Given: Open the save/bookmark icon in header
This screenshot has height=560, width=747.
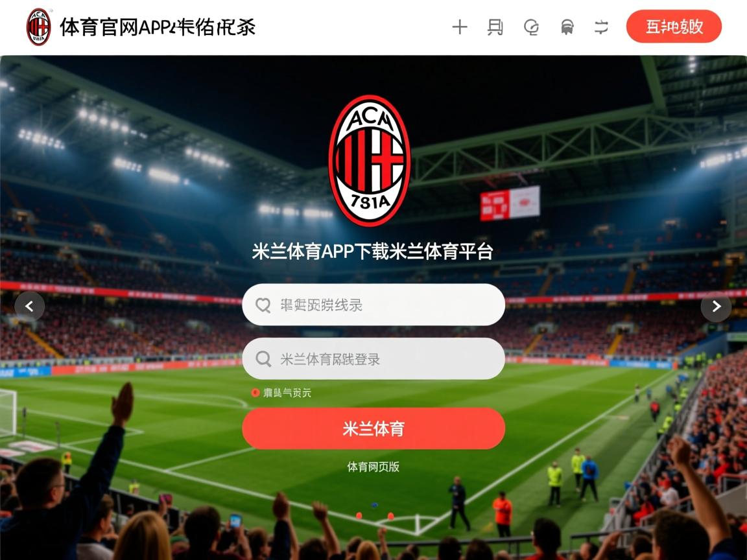Looking at the screenshot, I should coord(495,27).
